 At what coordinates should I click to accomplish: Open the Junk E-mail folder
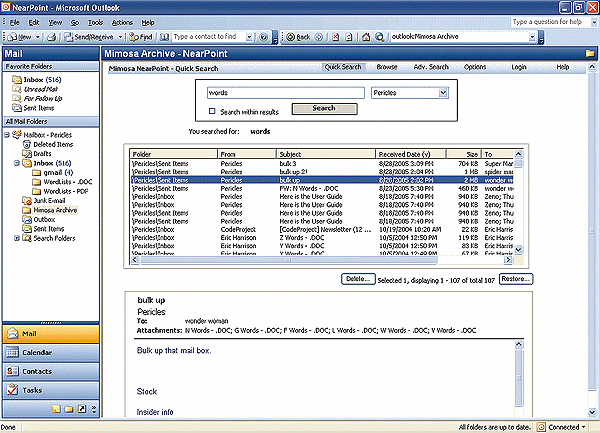tap(49, 200)
